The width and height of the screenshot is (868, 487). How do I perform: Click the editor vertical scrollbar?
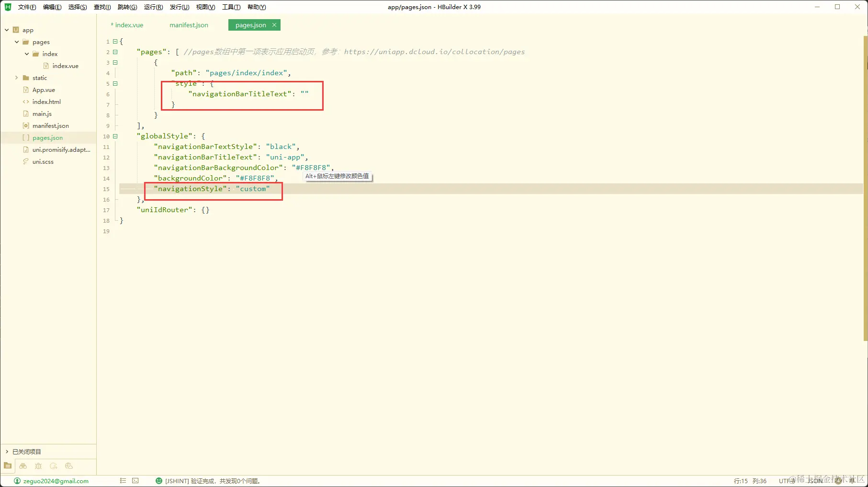pyautogui.click(x=866, y=188)
